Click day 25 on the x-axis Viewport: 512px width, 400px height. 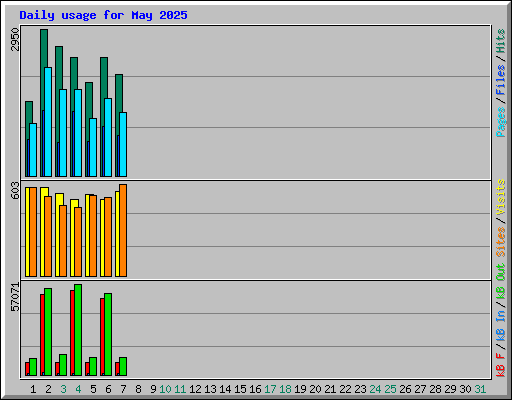pyautogui.click(x=390, y=389)
